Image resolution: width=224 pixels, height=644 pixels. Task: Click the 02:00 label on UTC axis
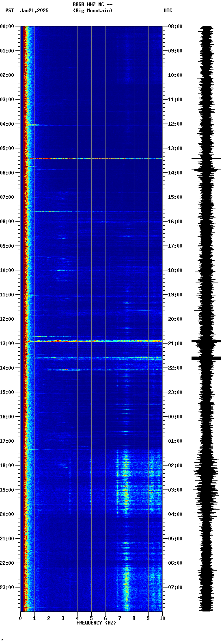click(x=175, y=466)
